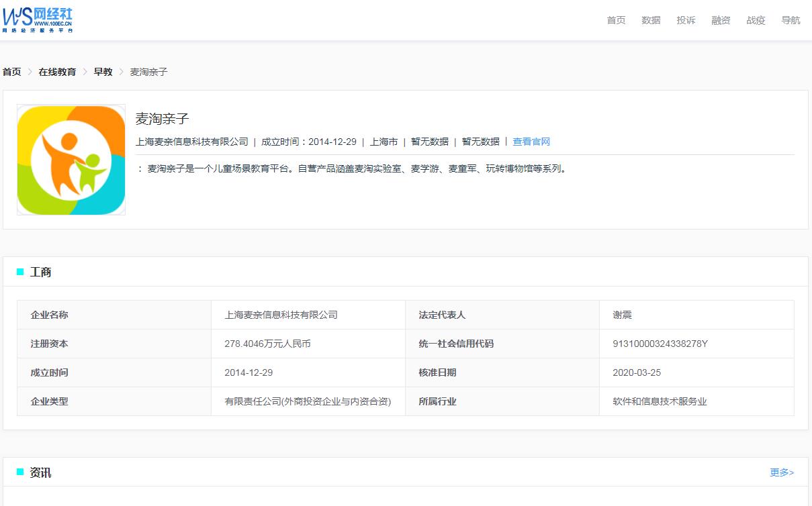Image resolution: width=812 pixels, height=506 pixels.
Task: Click the 成立时间：2014-12-29 header text
Action: [309, 142]
